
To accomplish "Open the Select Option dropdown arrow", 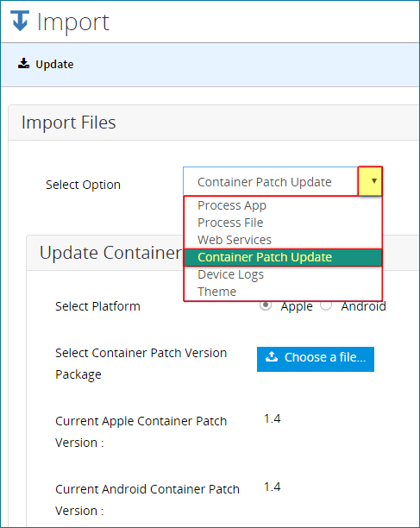I will tap(370, 181).
